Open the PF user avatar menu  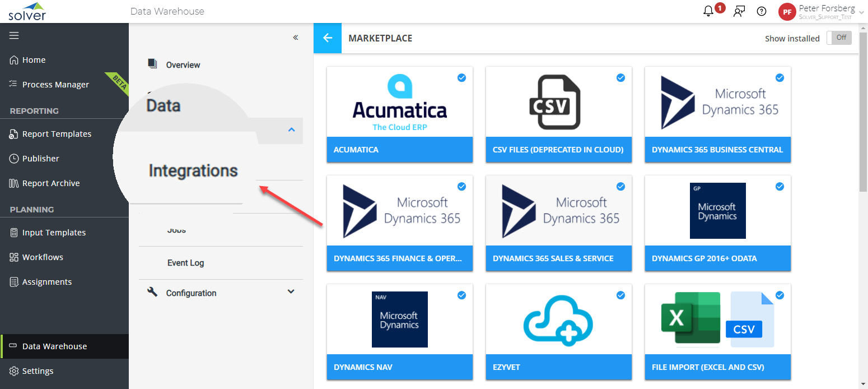tap(787, 11)
